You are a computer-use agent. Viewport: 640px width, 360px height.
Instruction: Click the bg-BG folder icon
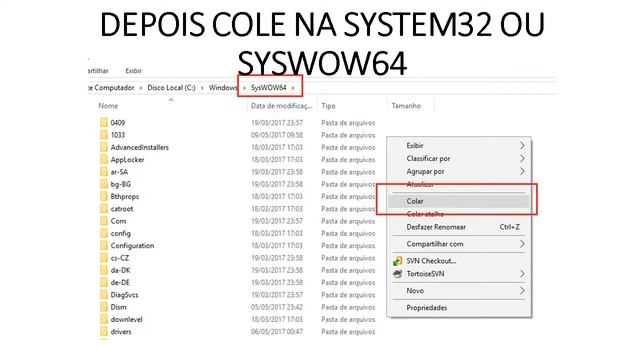(104, 184)
